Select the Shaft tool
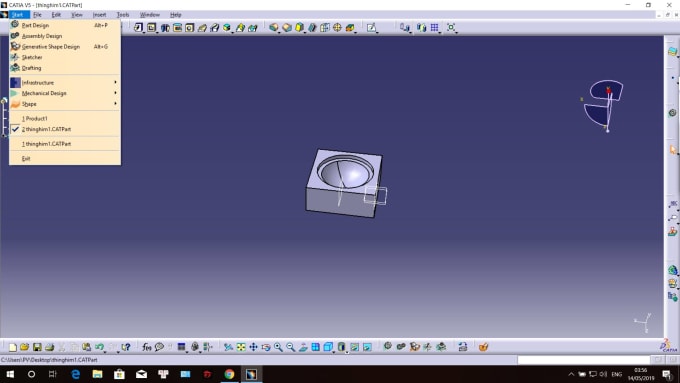The height and width of the screenshot is (383, 680). 165,28
